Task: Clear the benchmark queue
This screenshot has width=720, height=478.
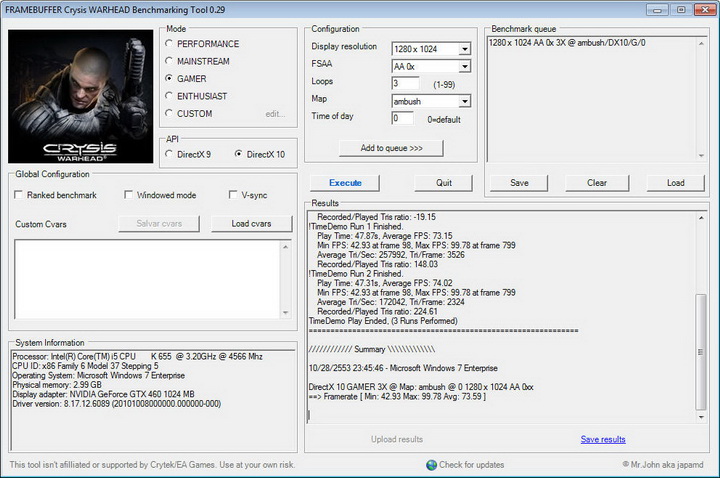Action: click(597, 183)
